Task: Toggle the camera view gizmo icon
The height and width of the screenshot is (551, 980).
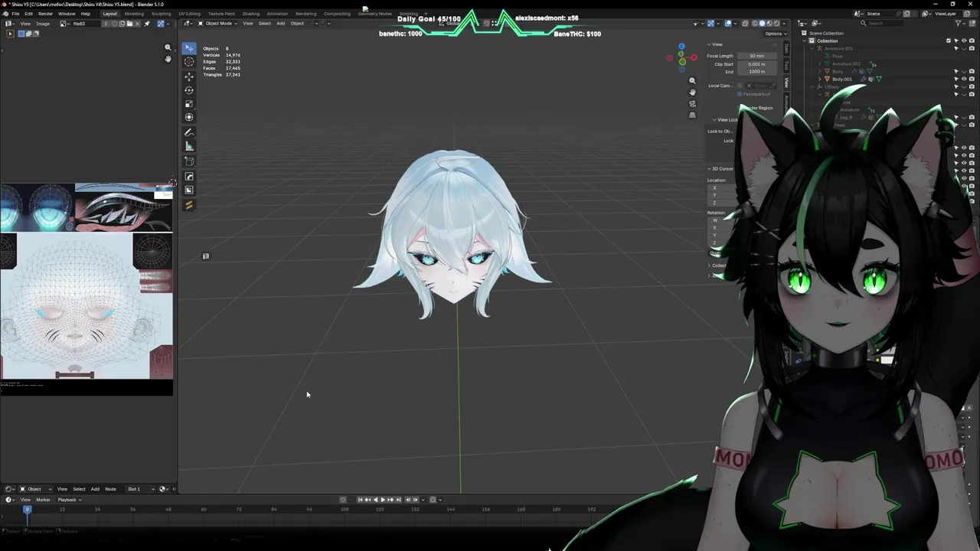Action: coord(692,103)
